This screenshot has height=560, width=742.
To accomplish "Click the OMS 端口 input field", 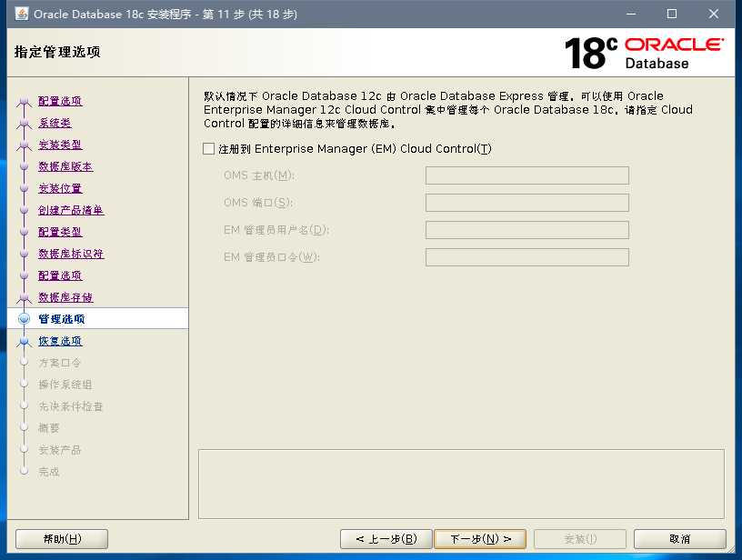I will pyautogui.click(x=527, y=203).
